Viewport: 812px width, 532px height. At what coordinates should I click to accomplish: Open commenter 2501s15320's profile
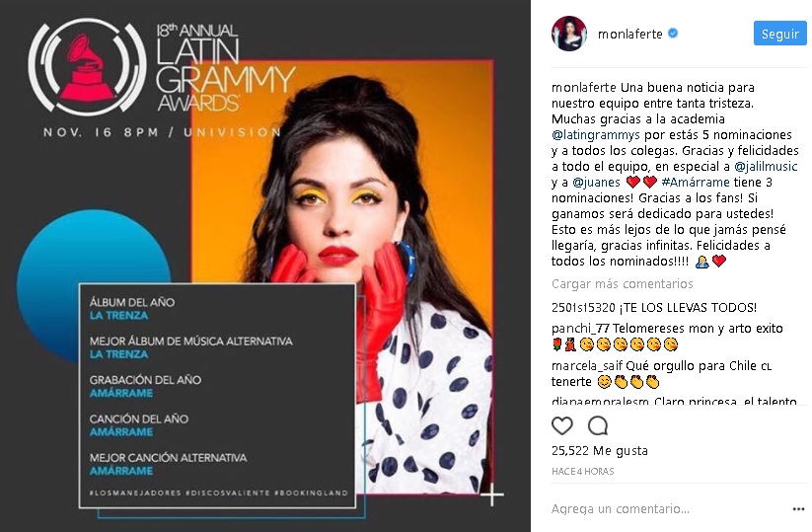coord(583,308)
